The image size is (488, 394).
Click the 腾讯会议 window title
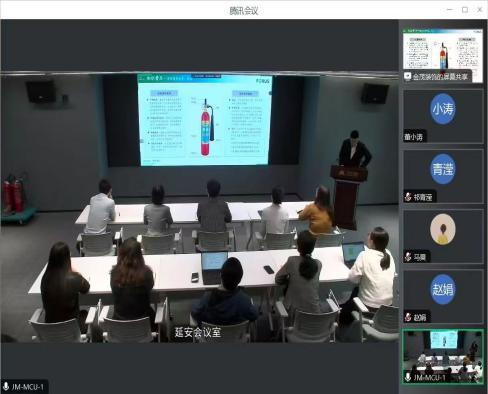pyautogui.click(x=244, y=11)
